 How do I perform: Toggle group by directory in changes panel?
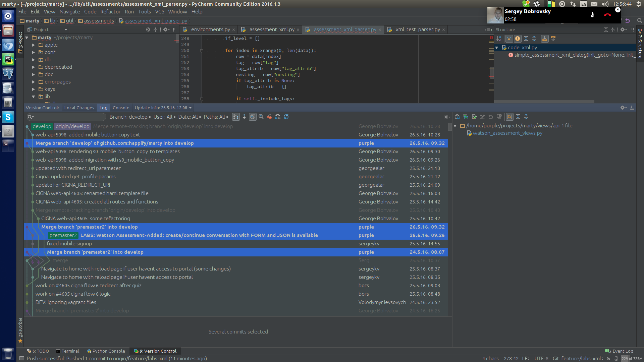tap(509, 117)
